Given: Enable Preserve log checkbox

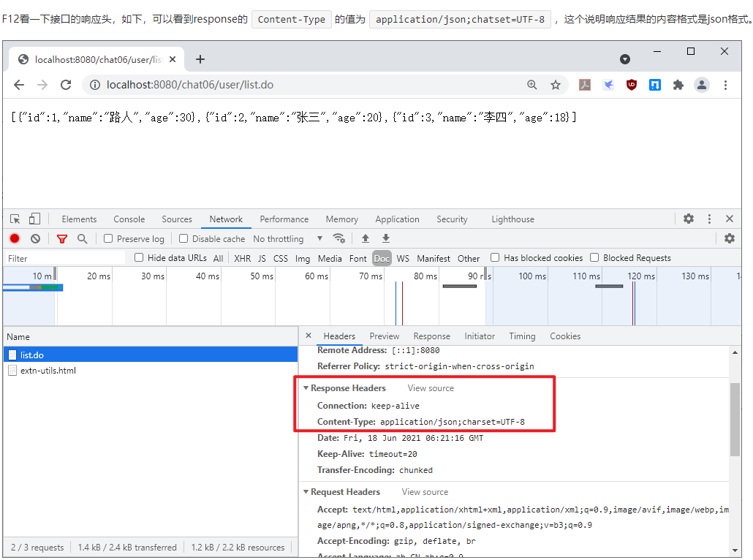Looking at the screenshot, I should [108, 238].
